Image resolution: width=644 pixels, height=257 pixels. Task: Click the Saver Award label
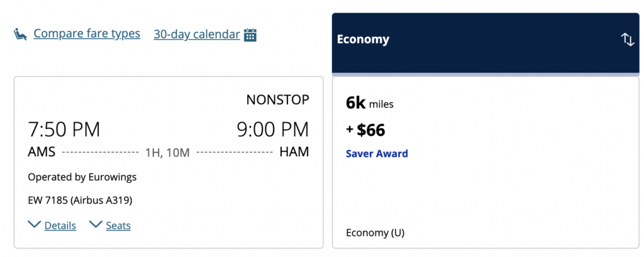377,154
